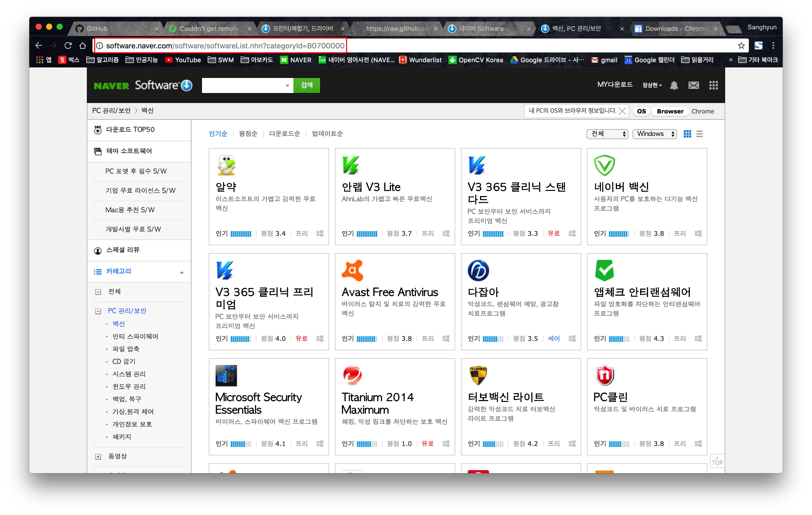This screenshot has width=812, height=515.
Task: Collapse the PC 관리/보안 tree node
Action: click(x=98, y=311)
